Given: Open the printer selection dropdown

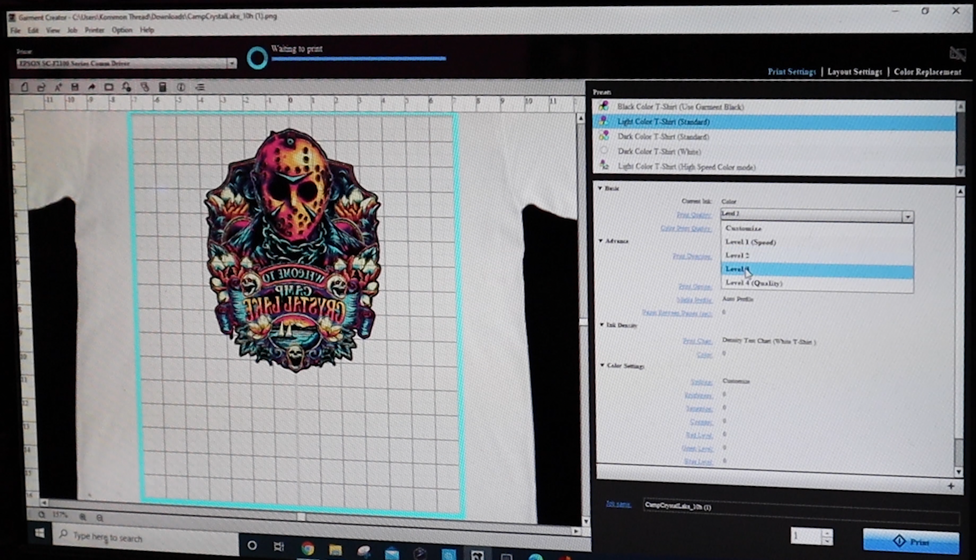Looking at the screenshot, I should point(231,63).
